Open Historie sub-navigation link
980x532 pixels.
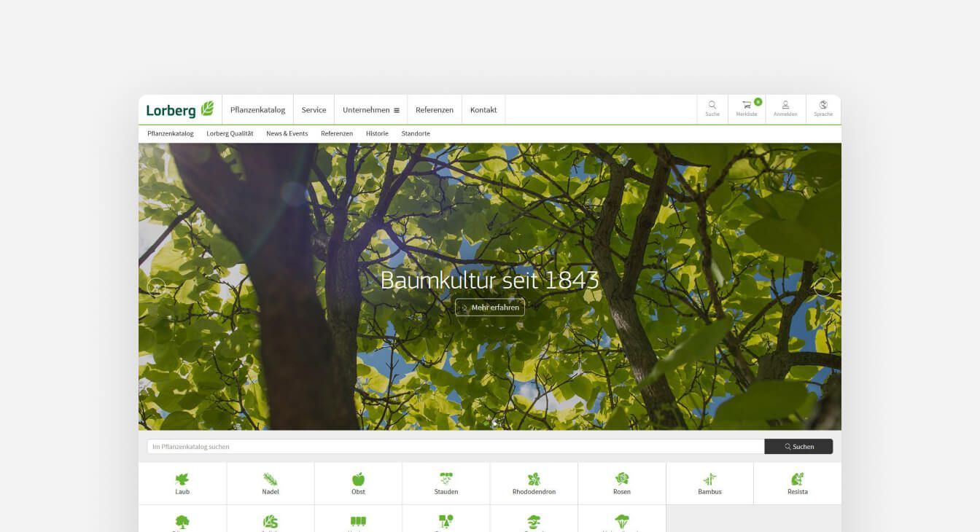coord(377,134)
